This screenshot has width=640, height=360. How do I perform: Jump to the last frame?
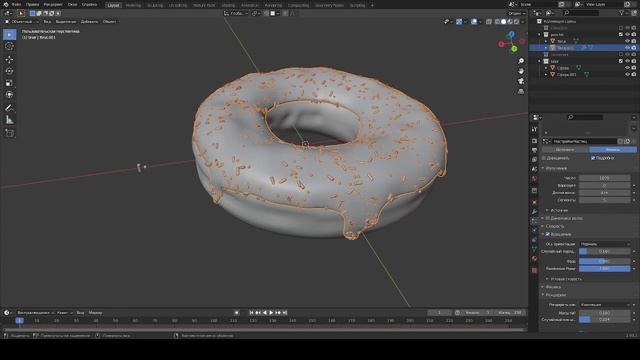coord(285,313)
